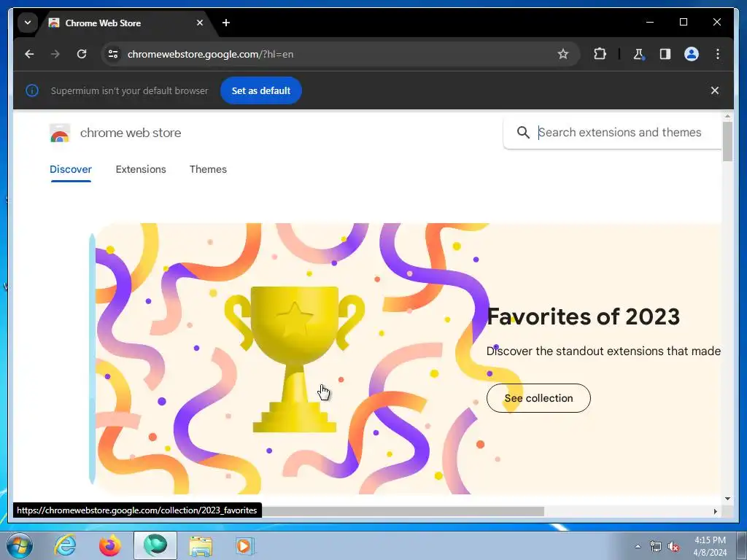This screenshot has height=560, width=747.
Task: Click the Set as default button
Action: pyautogui.click(x=261, y=90)
